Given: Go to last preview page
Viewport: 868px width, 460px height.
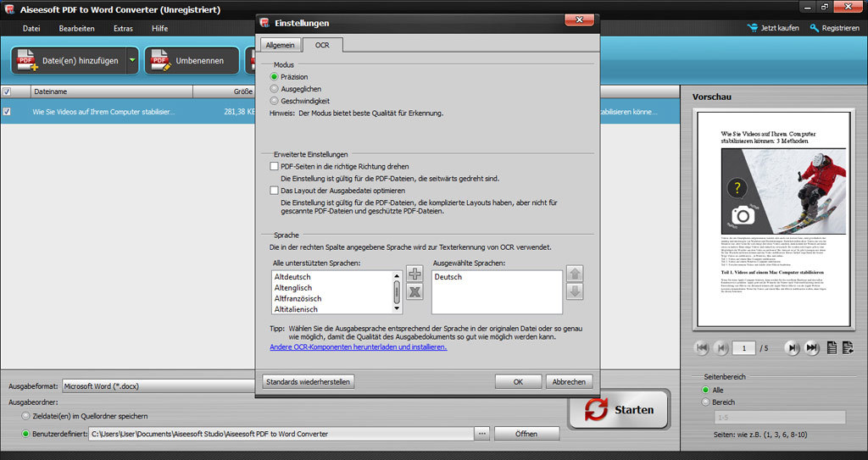Looking at the screenshot, I should coord(811,347).
